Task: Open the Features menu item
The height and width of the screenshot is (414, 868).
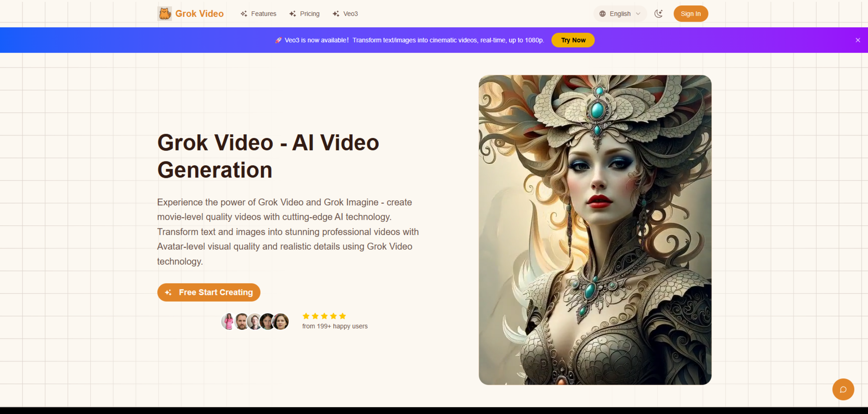Action: (x=263, y=14)
